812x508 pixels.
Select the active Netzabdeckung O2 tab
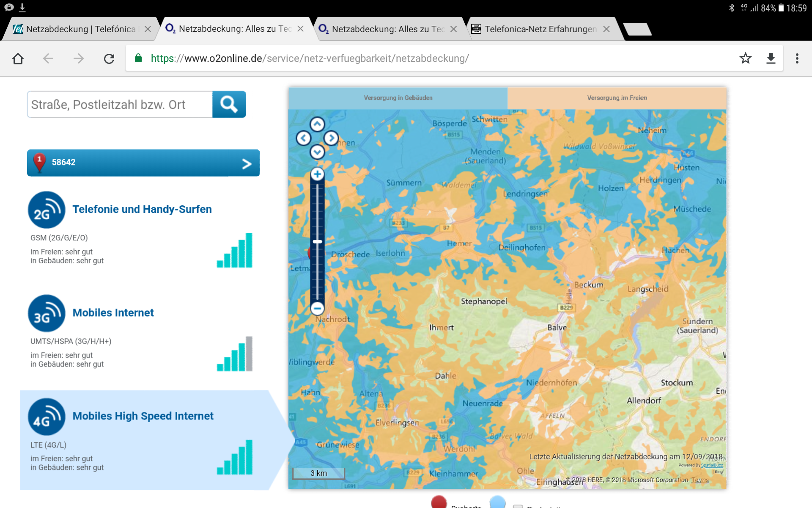(235, 29)
